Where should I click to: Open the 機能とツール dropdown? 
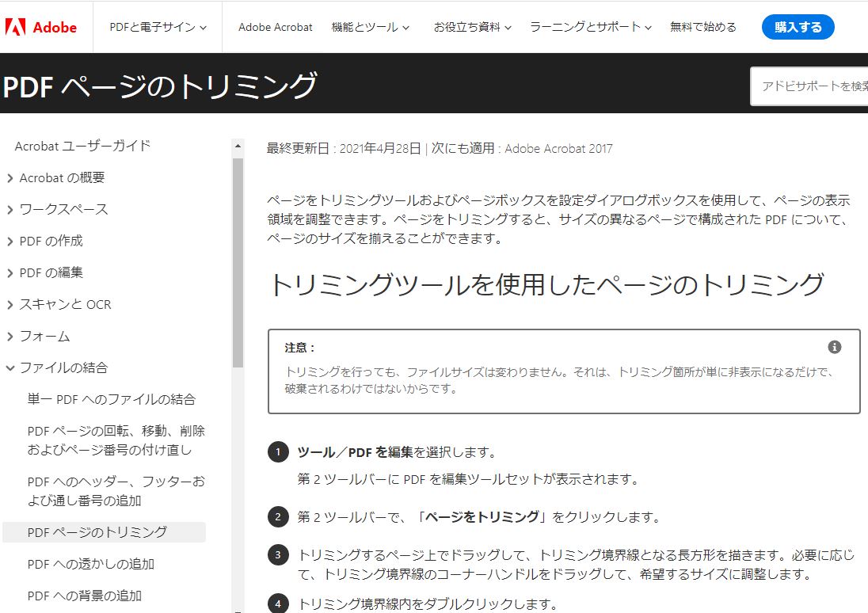point(368,27)
